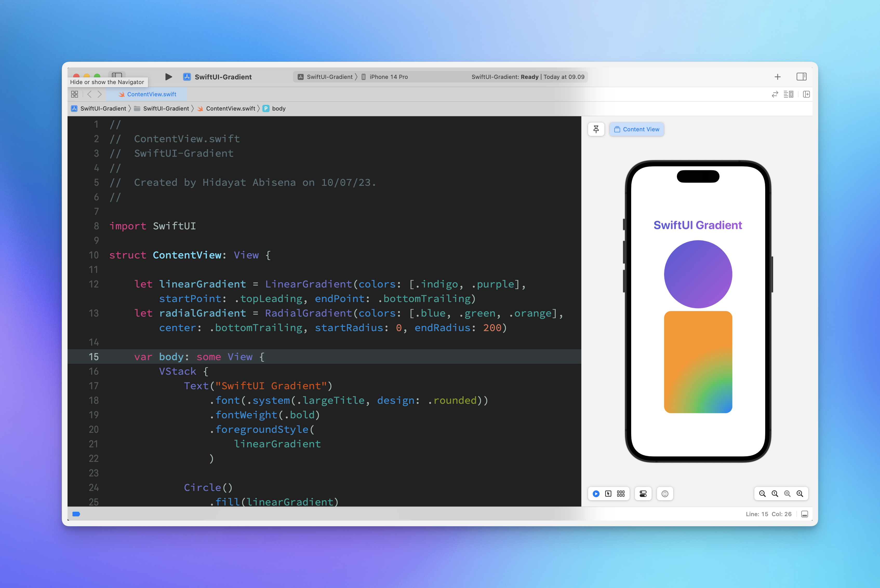Run the app with the Play button
The height and width of the screenshot is (588, 880).
169,77
